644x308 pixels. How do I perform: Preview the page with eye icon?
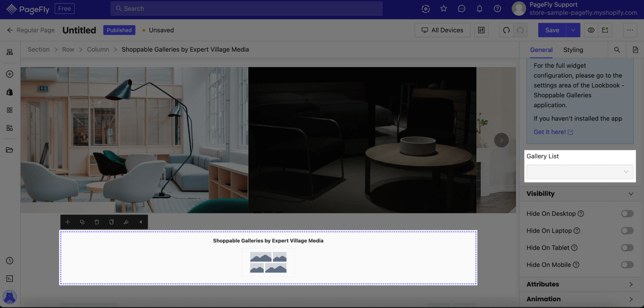(591, 30)
